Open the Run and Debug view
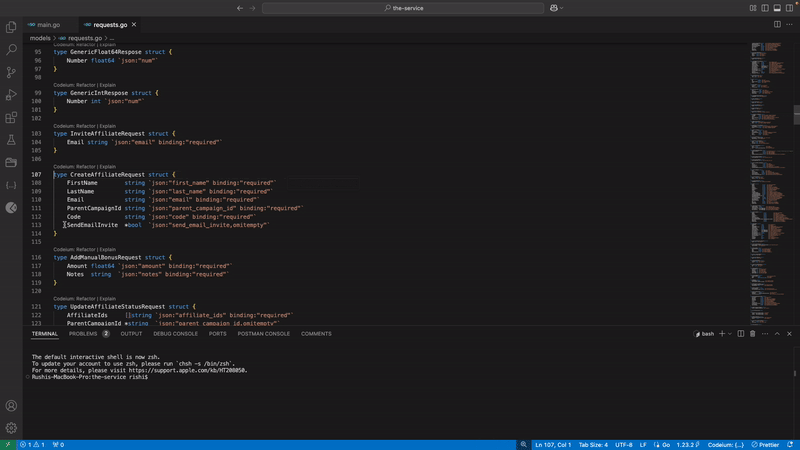This screenshot has height=450, width=800. click(x=11, y=95)
